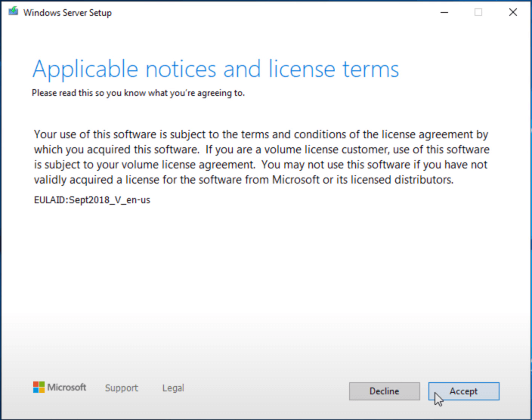Viewport: 532px width, 420px height.
Task: Open the Legal link
Action: pyautogui.click(x=173, y=388)
